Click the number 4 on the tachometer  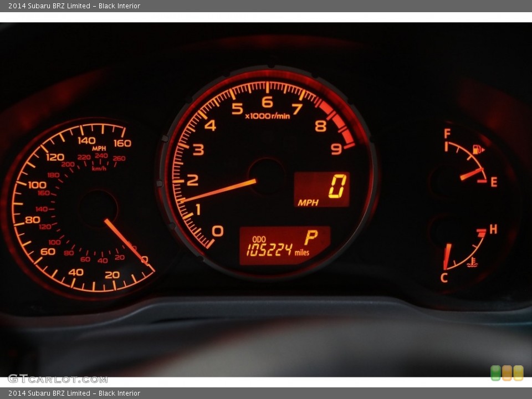coord(211,126)
